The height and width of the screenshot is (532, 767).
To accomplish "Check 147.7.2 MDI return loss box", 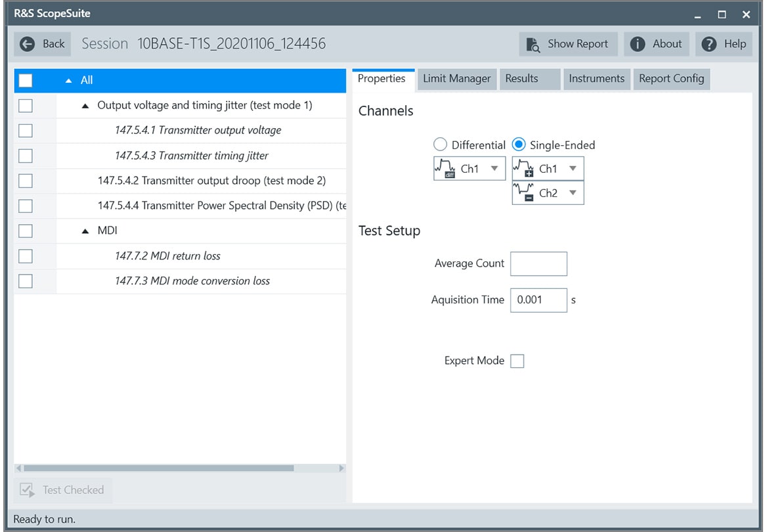I will [x=26, y=256].
